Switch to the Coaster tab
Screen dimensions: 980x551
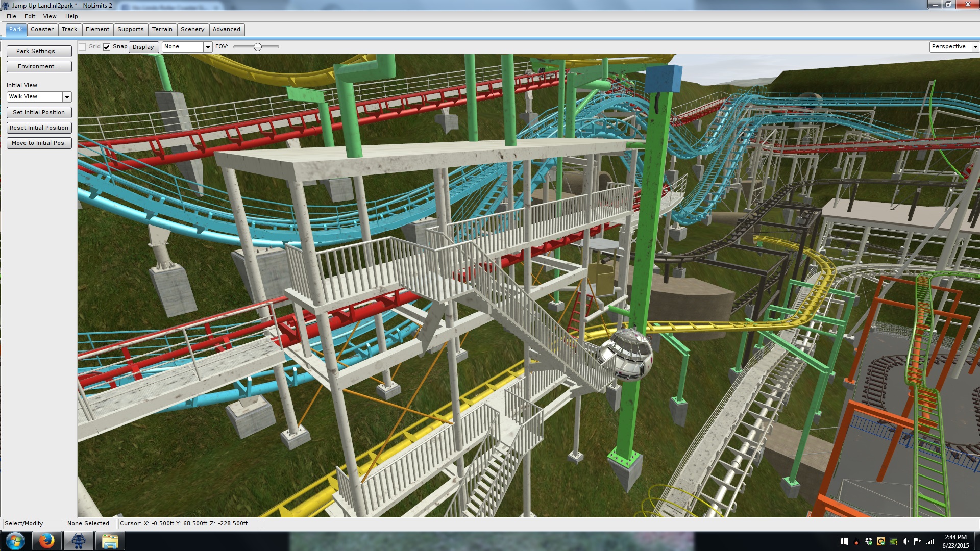tap(42, 29)
